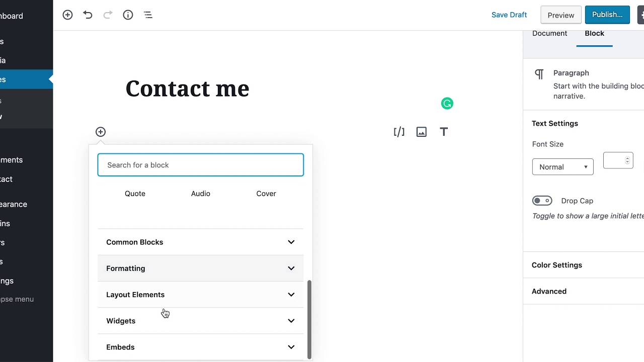Click the Search for a block field
The image size is (644, 362).
[200, 165]
